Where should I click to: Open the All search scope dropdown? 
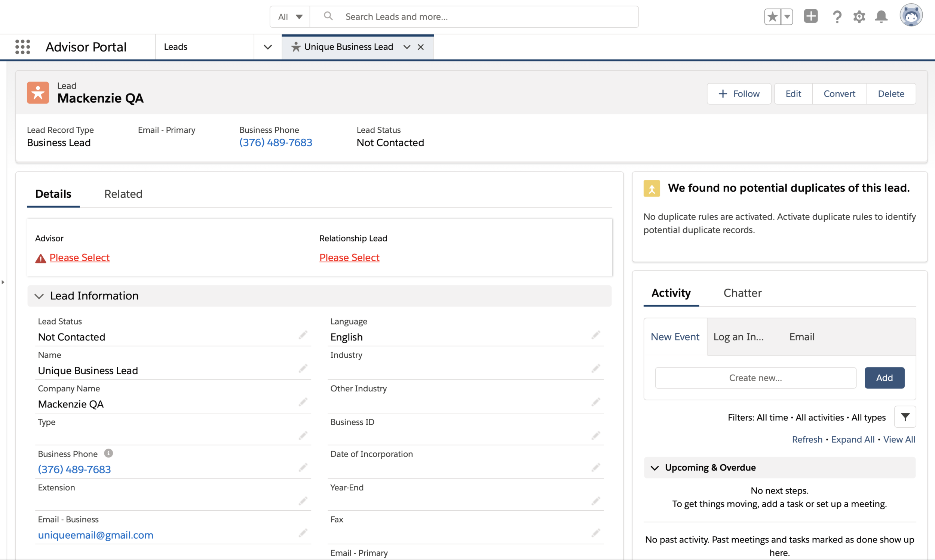coord(290,16)
